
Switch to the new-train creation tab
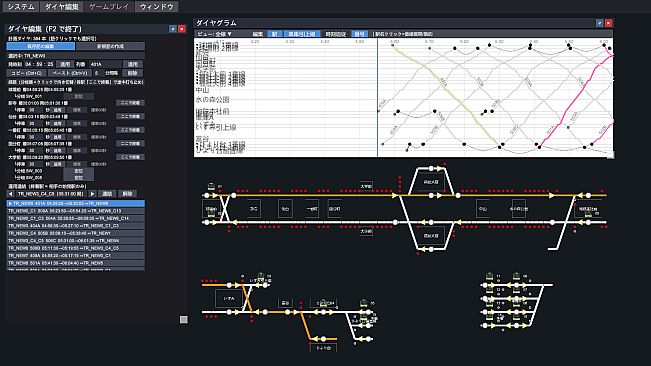pos(110,46)
